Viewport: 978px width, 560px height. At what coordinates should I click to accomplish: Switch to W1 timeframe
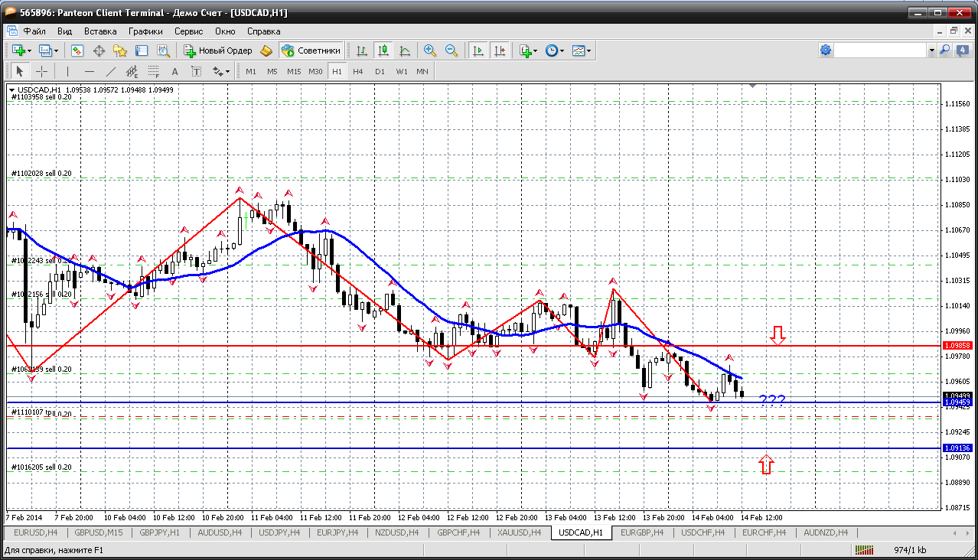(x=402, y=71)
